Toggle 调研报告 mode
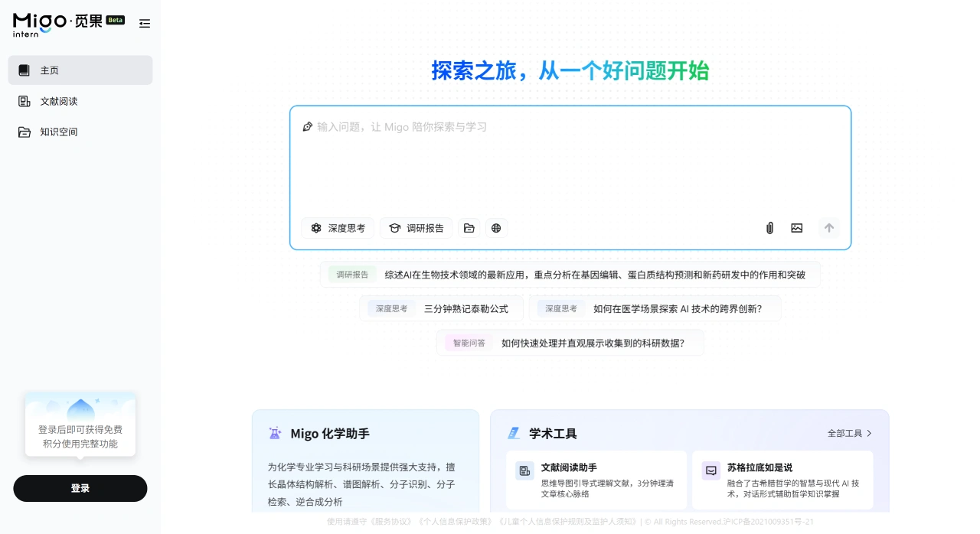Image resolution: width=980 pixels, height=534 pixels. tap(416, 228)
